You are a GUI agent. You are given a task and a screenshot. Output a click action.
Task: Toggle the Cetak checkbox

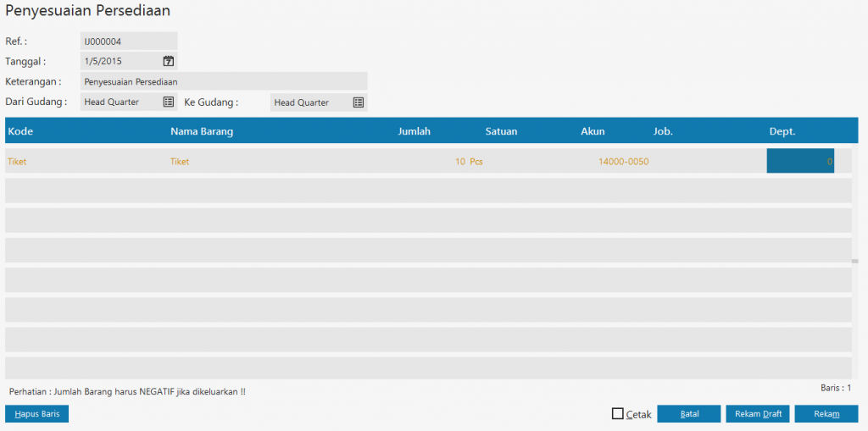point(618,414)
